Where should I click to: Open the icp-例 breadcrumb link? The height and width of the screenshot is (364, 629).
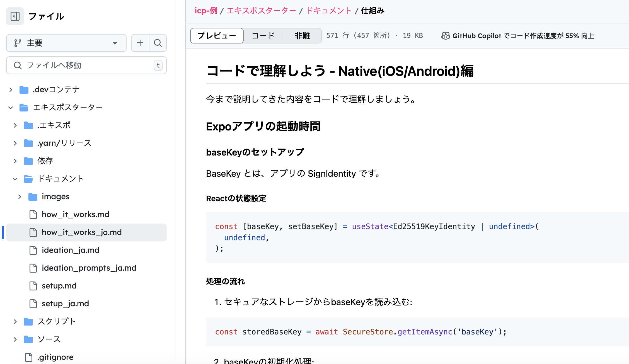pos(206,11)
